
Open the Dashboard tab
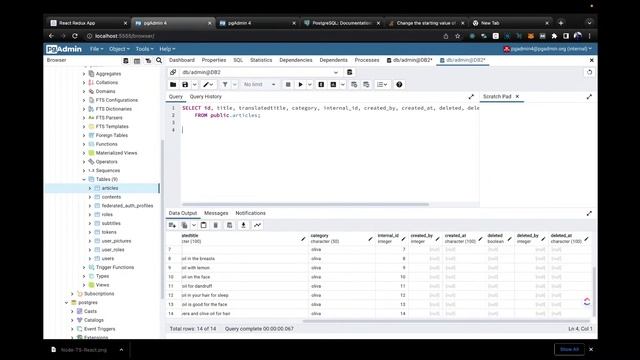pyautogui.click(x=182, y=60)
